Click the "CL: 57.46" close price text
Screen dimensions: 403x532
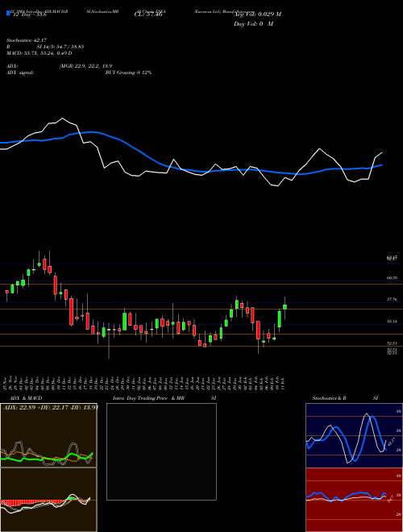coord(148,15)
